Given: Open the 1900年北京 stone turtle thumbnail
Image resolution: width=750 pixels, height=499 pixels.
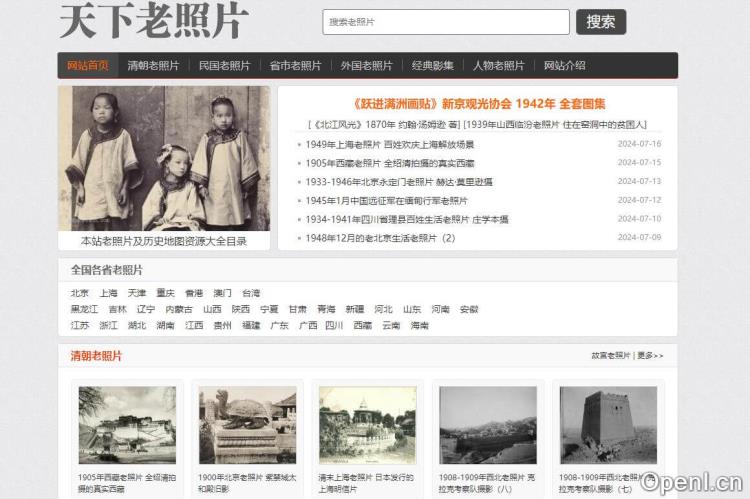Looking at the screenshot, I should (x=247, y=425).
